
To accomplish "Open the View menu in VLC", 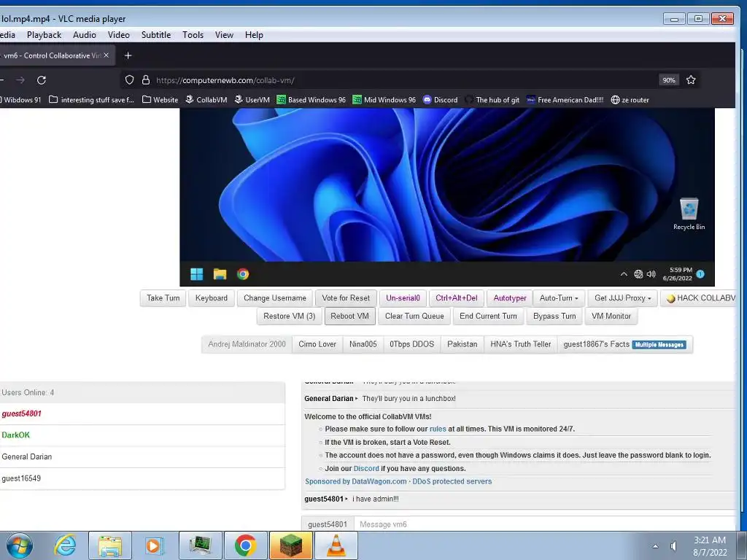I will (224, 35).
